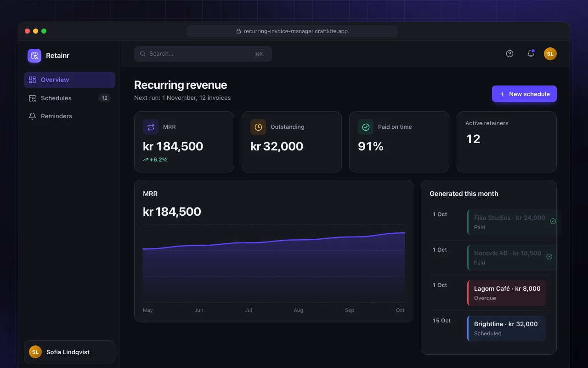Open the notifications bell in top bar
The image size is (588, 368).
(531, 54)
